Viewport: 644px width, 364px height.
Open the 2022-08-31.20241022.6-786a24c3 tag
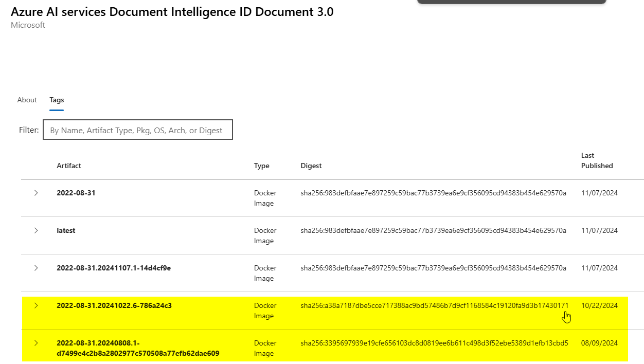tap(114, 305)
